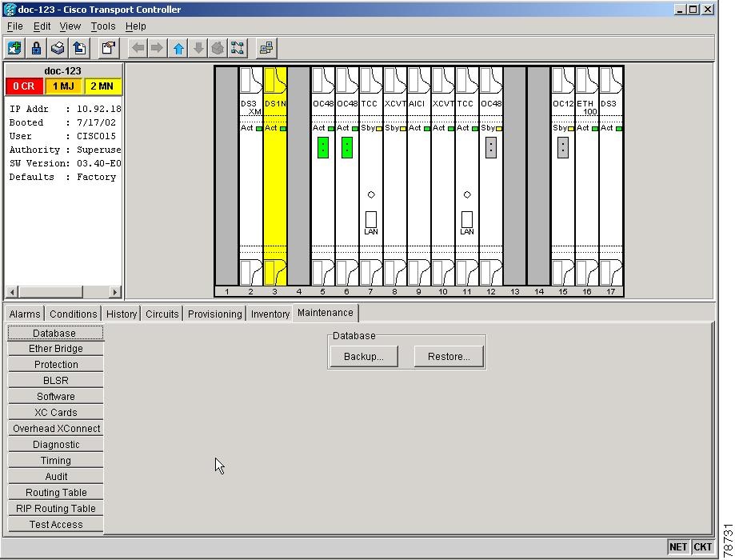The image size is (735, 560).
Task: Click the Export toolbar icon
Action: pos(80,48)
